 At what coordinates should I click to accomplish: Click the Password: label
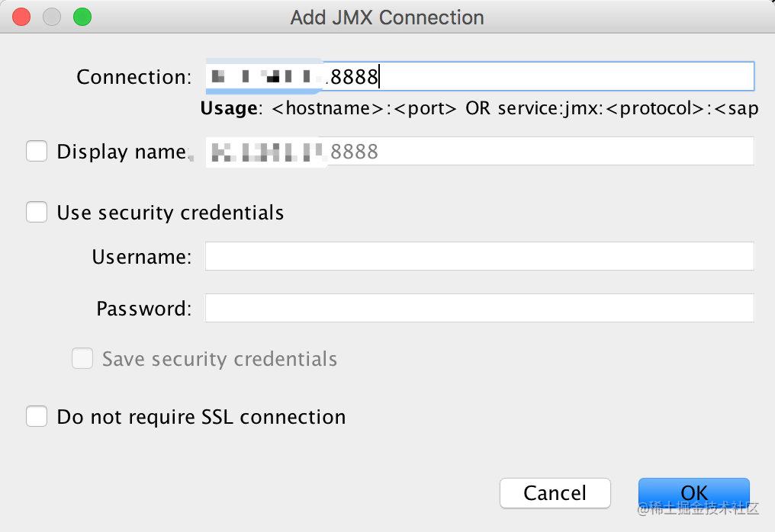(x=144, y=309)
